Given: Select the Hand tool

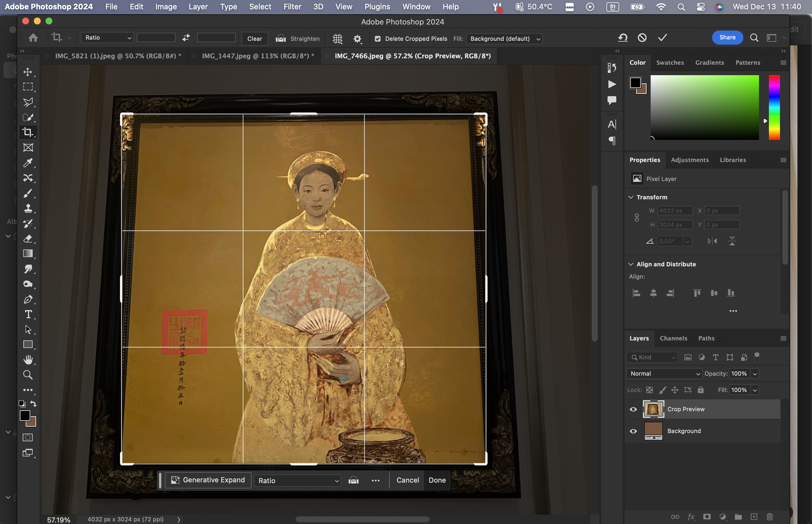Looking at the screenshot, I should 28,359.
